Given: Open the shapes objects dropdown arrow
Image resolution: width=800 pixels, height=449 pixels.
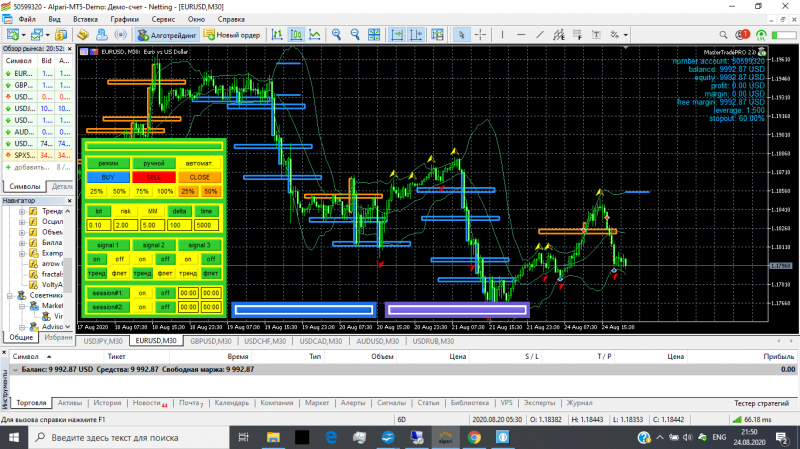Looking at the screenshot, I should tap(626, 35).
